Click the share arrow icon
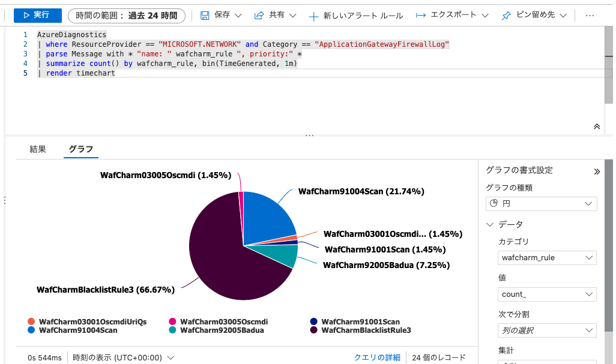Screen dimensions: 616x364 coord(259,16)
